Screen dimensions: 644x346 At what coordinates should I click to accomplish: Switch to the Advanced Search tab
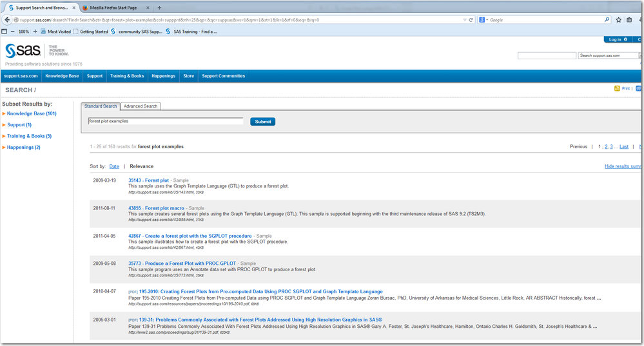[141, 106]
